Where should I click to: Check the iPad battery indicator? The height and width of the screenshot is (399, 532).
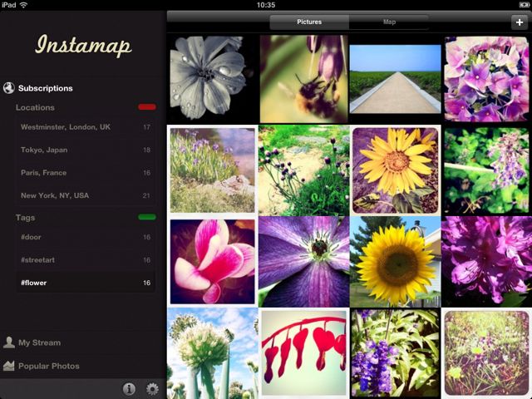click(x=525, y=5)
